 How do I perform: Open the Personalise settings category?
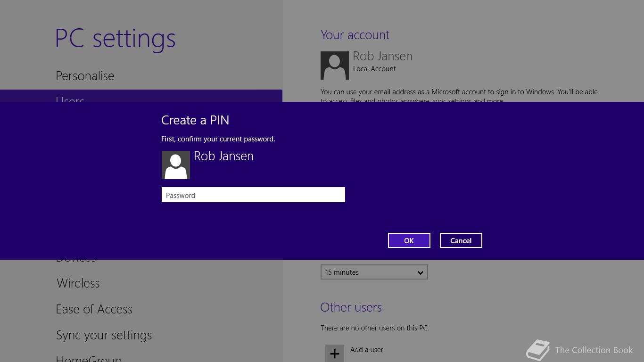click(x=85, y=76)
